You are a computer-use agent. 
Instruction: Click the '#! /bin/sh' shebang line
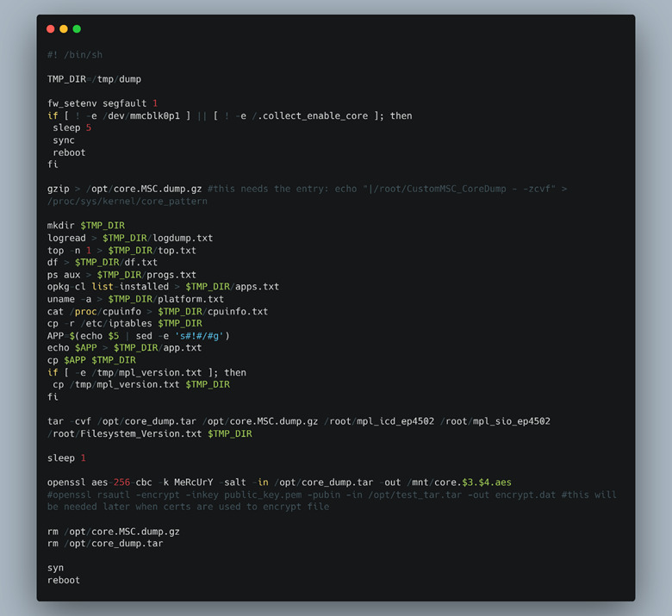(x=75, y=55)
